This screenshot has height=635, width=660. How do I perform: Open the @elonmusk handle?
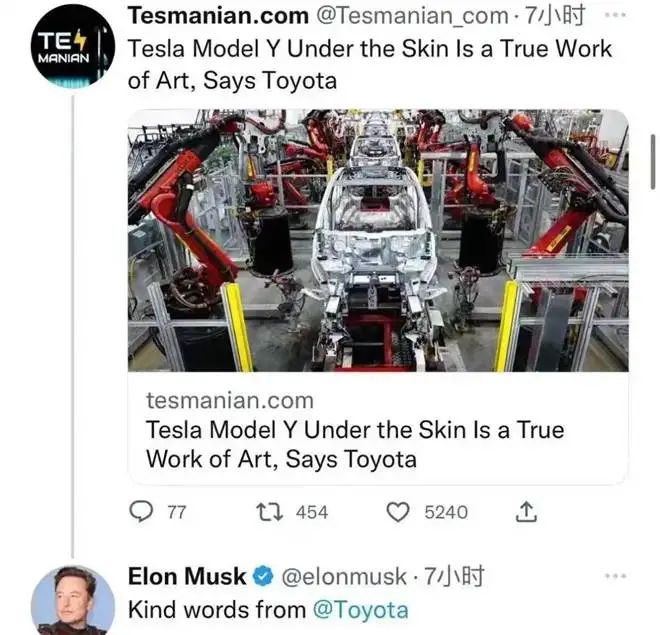[344, 577]
